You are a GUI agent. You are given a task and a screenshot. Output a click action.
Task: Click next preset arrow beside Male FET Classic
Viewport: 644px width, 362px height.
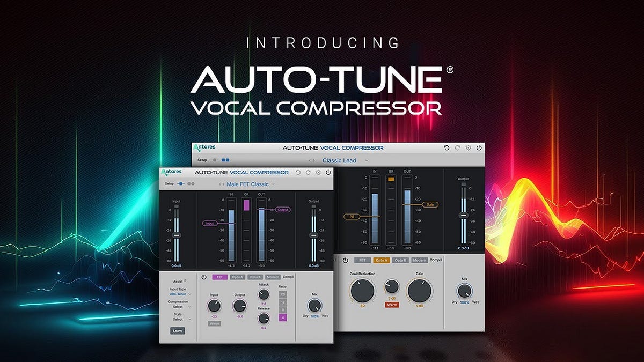click(x=224, y=184)
